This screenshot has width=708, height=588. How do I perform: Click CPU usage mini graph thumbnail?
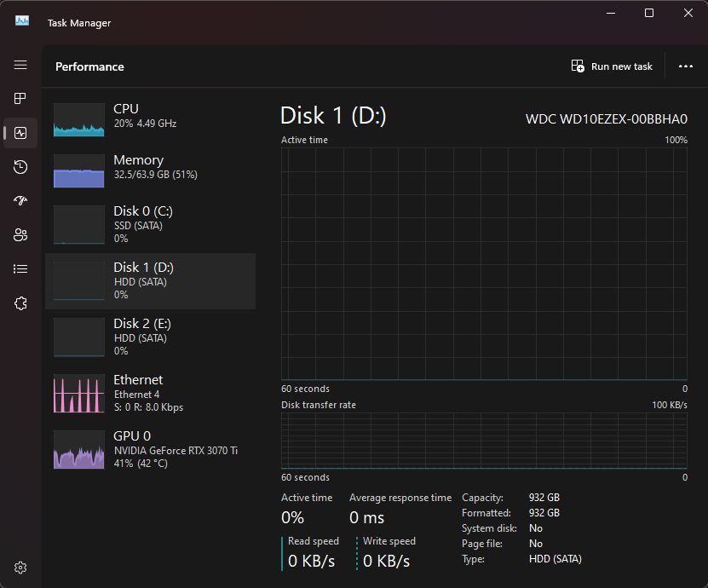coord(79,119)
